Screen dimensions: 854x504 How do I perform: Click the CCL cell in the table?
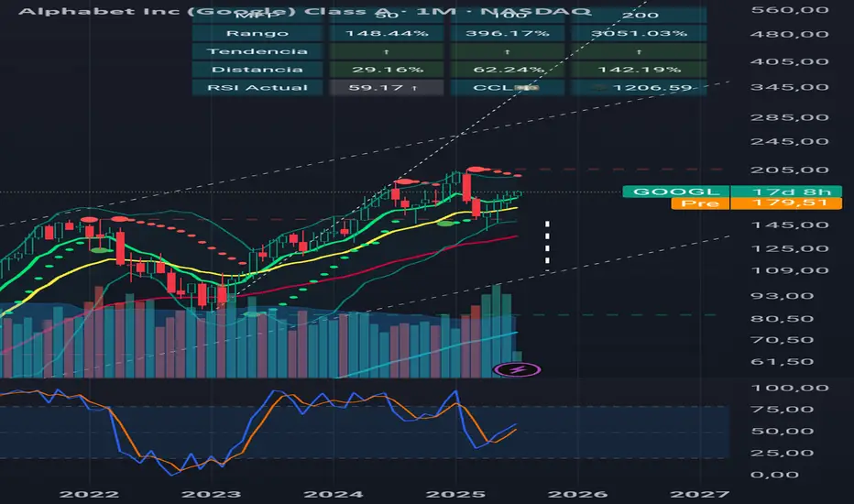click(507, 87)
